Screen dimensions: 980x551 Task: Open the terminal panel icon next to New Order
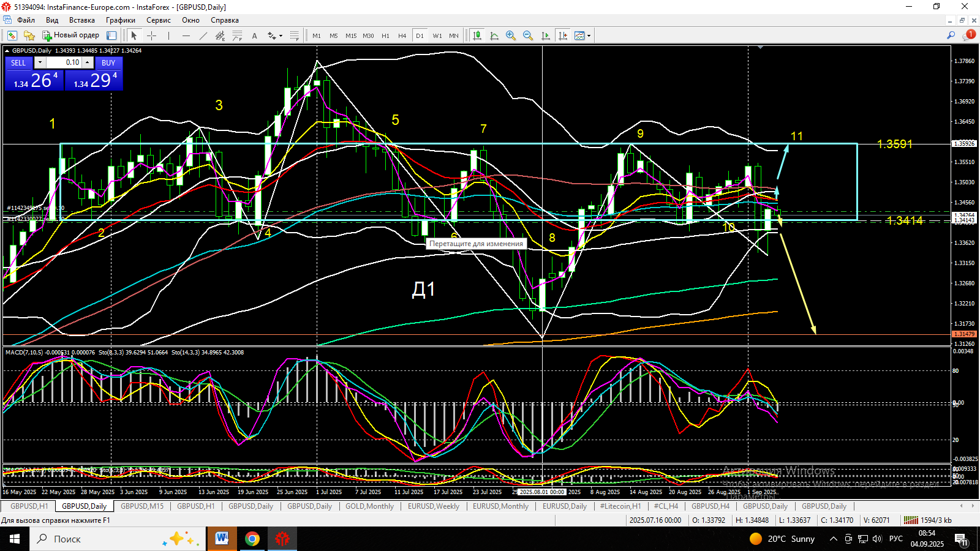coord(111,36)
